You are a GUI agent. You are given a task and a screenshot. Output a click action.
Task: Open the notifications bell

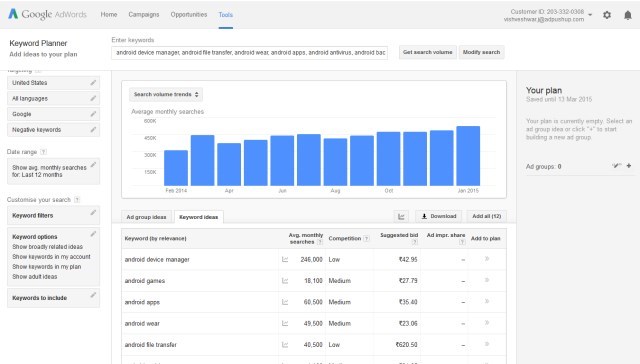tap(628, 15)
